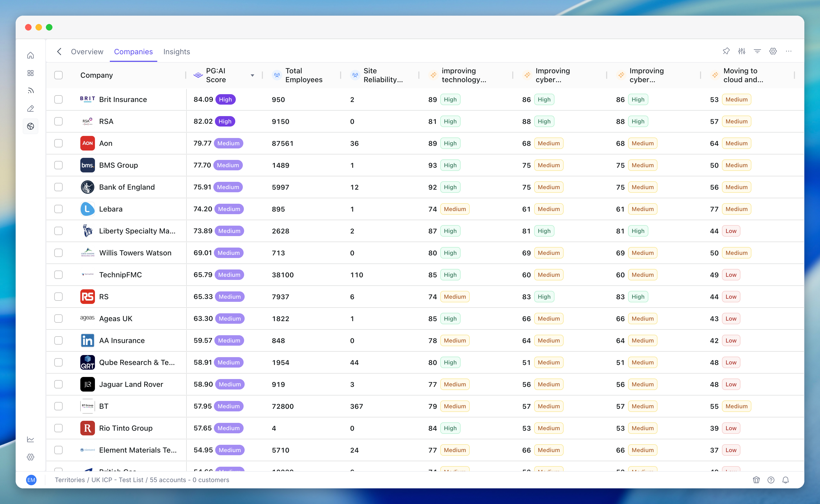Open the column adjustment sliders icon
This screenshot has width=820, height=504.
742,51
